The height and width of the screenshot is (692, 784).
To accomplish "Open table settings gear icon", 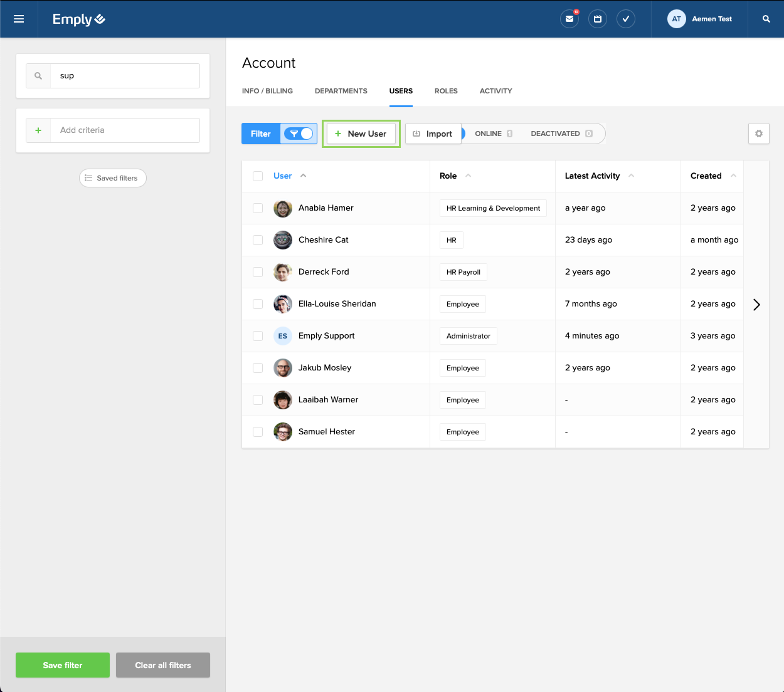I will click(x=758, y=134).
